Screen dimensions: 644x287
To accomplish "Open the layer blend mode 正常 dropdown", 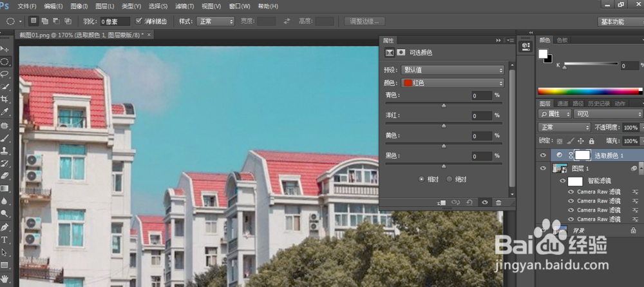I will pyautogui.click(x=564, y=128).
